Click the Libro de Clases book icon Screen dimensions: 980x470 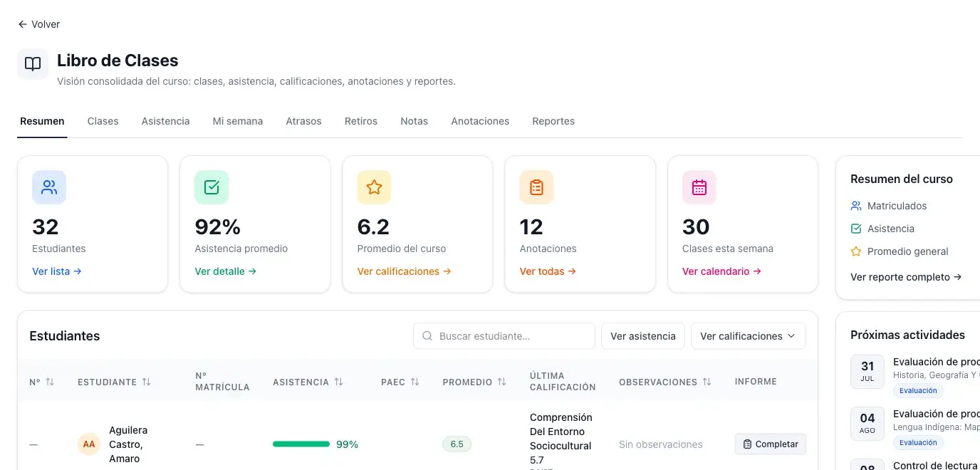pos(33,64)
